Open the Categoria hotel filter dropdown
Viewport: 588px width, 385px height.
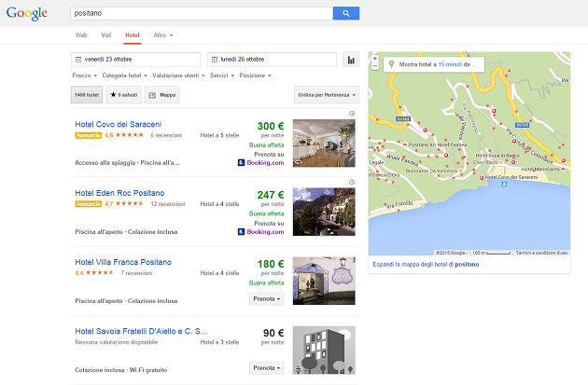[124, 76]
